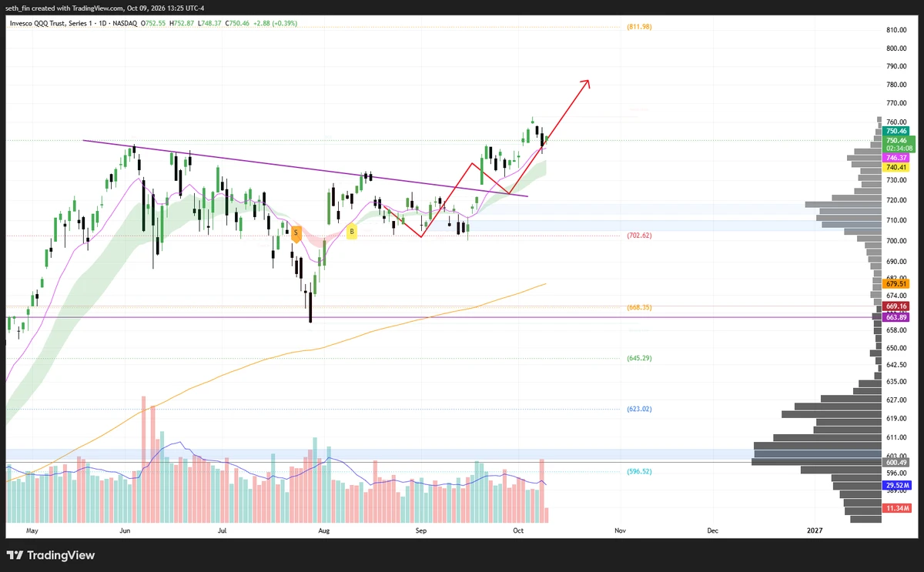
Task: Click the May label on time axis
Action: [32, 530]
